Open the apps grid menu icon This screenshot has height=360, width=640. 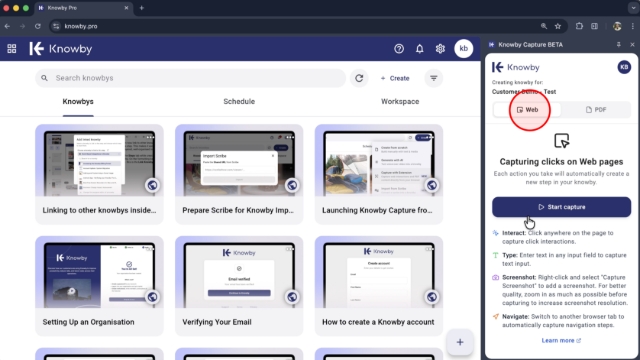(x=12, y=49)
